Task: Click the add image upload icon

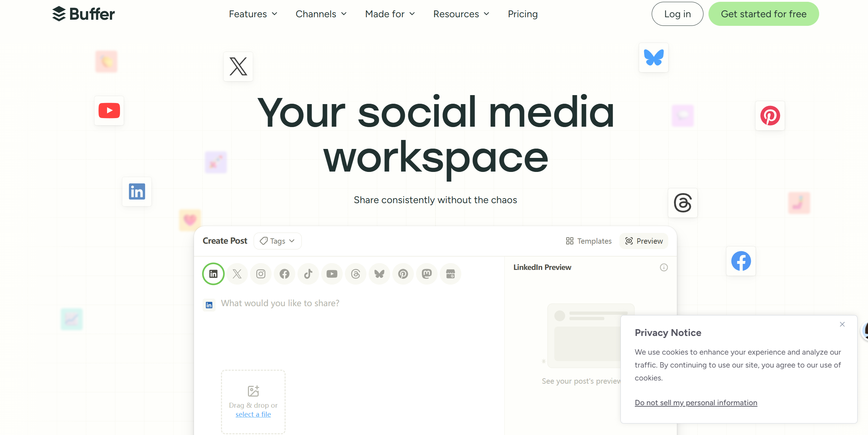Action: click(x=253, y=391)
